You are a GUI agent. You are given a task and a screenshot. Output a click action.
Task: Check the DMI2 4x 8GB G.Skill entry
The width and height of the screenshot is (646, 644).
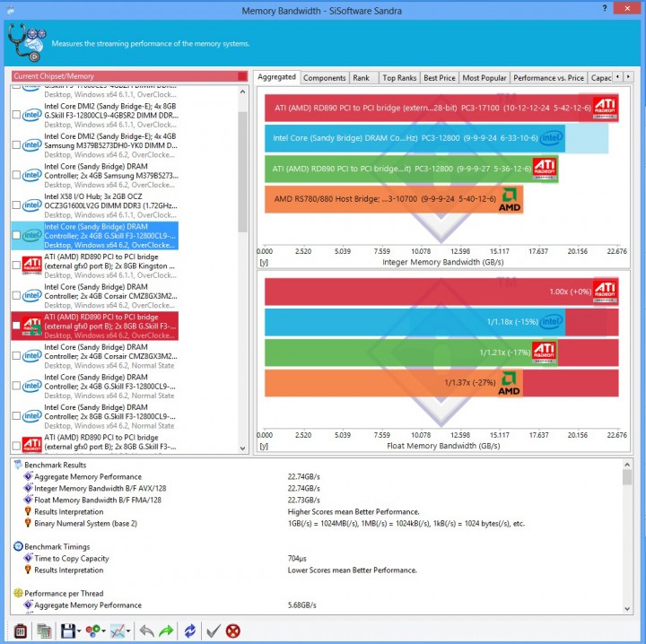[x=16, y=115]
